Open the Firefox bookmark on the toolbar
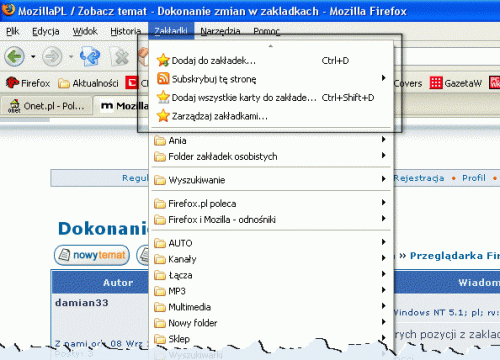 (28, 83)
